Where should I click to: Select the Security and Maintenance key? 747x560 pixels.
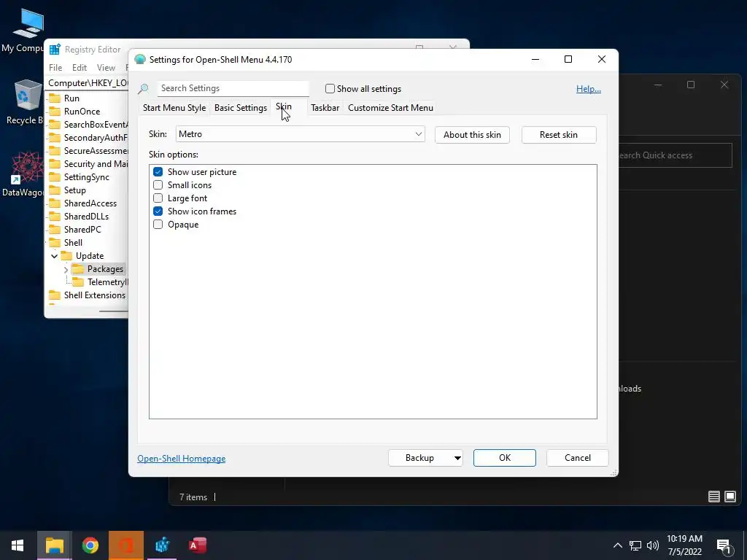pyautogui.click(x=96, y=164)
